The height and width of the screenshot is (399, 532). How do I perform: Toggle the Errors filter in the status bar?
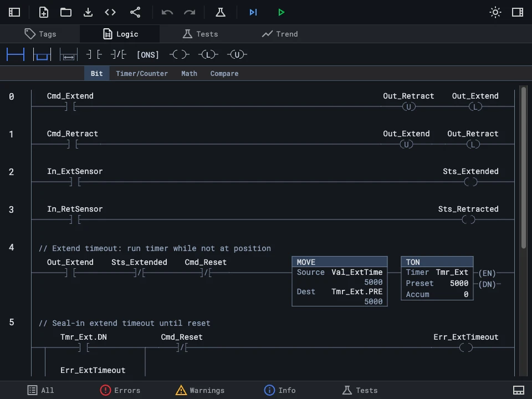[x=120, y=390]
